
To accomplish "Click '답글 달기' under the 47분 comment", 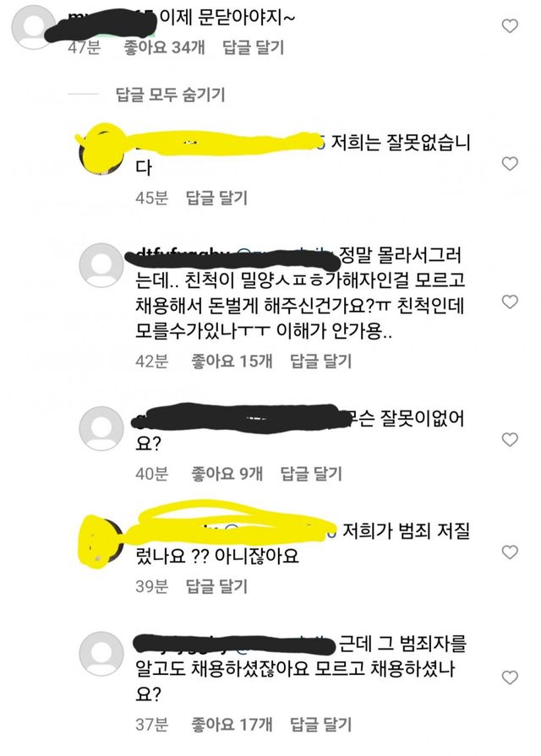I will 253,47.
